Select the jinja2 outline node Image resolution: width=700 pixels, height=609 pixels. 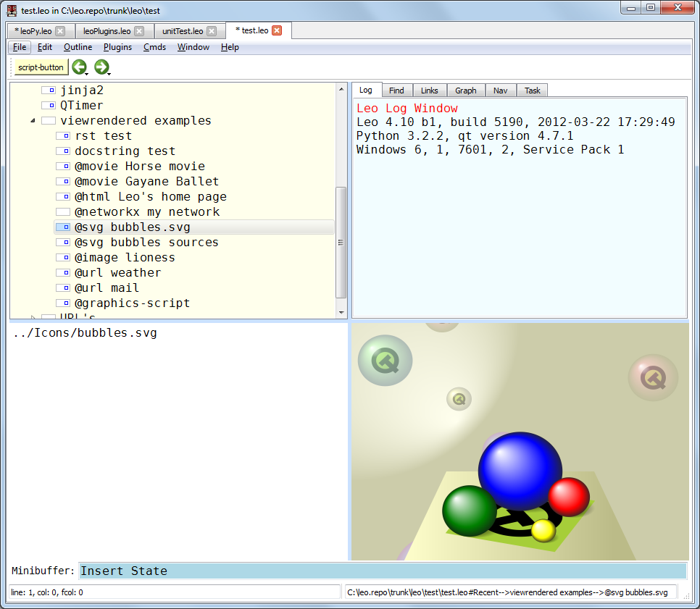tap(82, 90)
